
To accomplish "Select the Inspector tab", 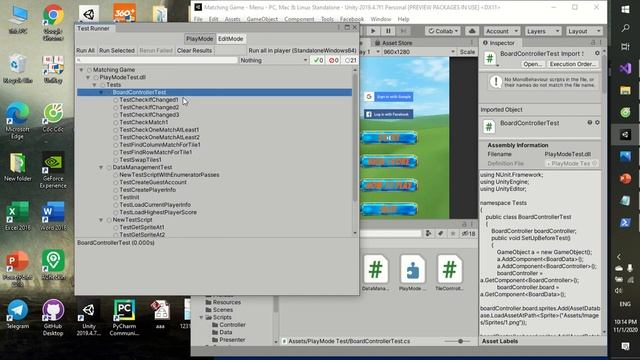I will point(499,42).
